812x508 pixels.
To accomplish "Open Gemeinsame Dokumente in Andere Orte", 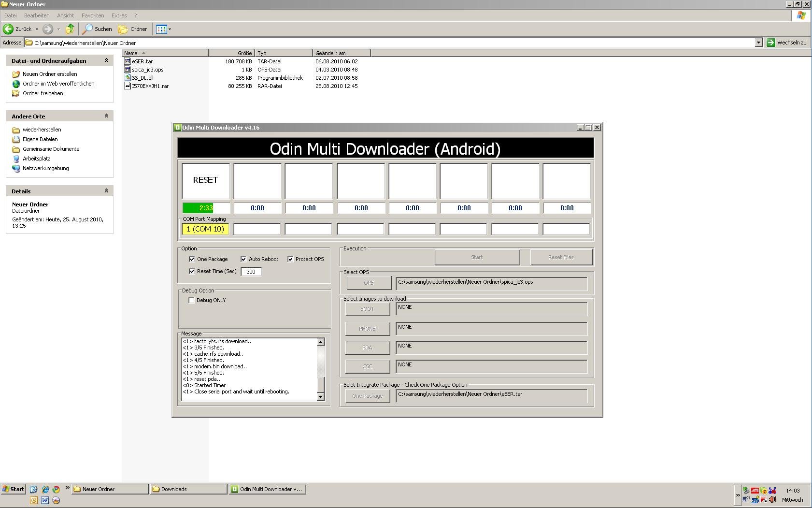I will pos(46,149).
